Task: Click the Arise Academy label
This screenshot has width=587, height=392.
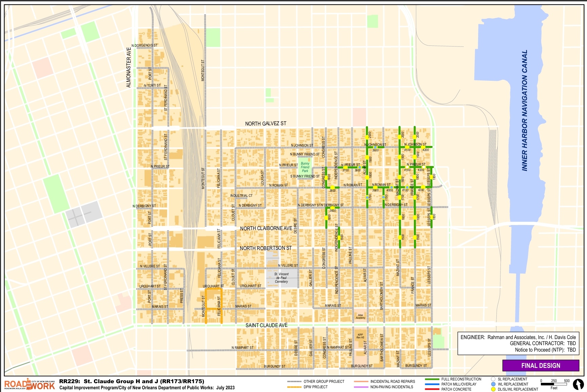Action: (360, 316)
